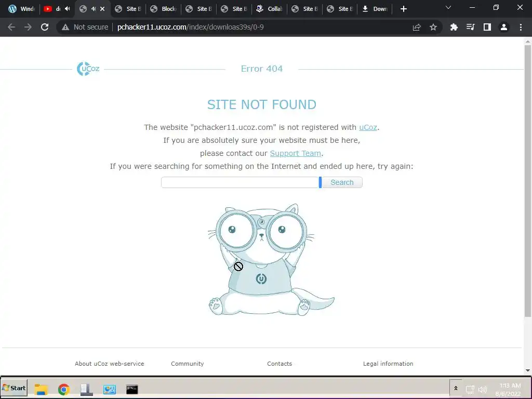Open the Extensions puzzle menu
Image resolution: width=532 pixels, height=399 pixels.
[x=454, y=27]
